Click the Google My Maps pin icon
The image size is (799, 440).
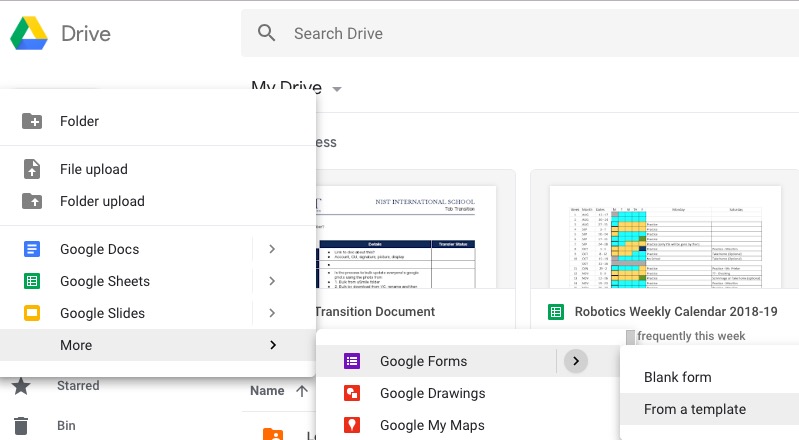tap(352, 425)
